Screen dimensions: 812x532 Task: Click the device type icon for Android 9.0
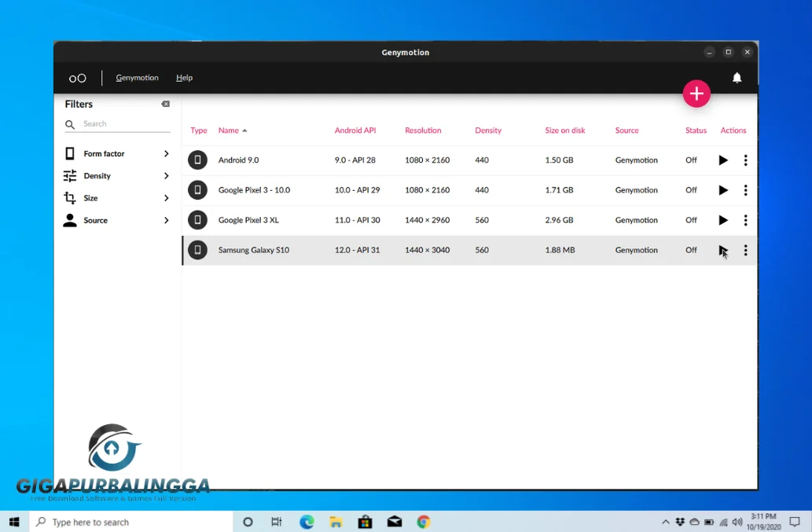click(197, 160)
